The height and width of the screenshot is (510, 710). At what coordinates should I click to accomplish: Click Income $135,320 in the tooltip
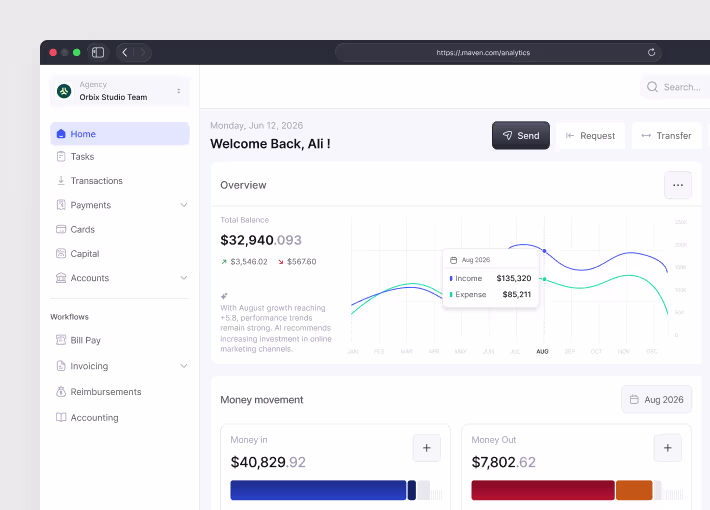490,278
